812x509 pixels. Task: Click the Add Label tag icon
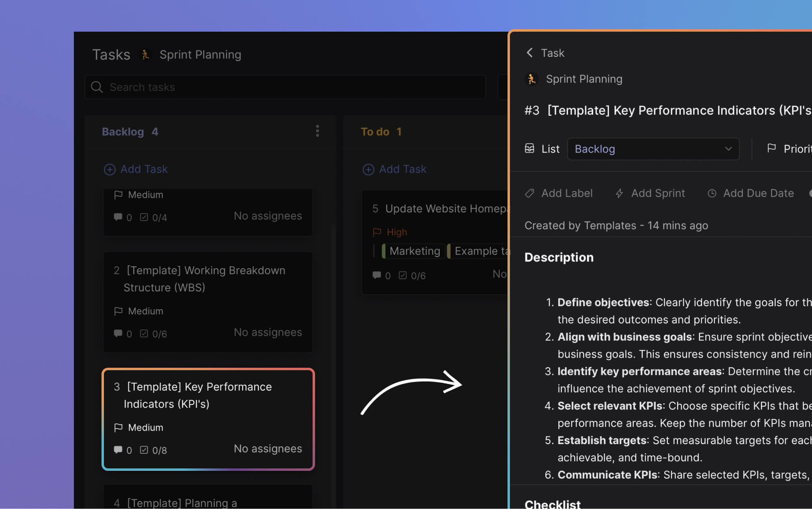[529, 193]
